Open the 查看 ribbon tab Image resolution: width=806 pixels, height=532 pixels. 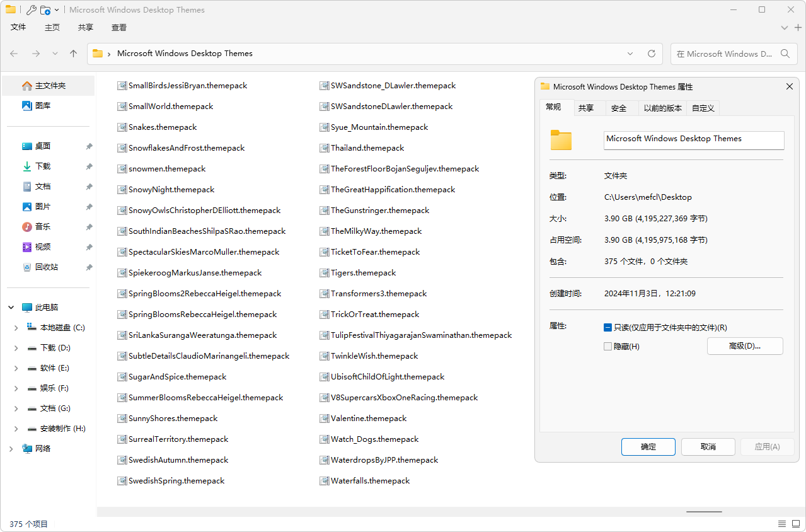[119, 27]
